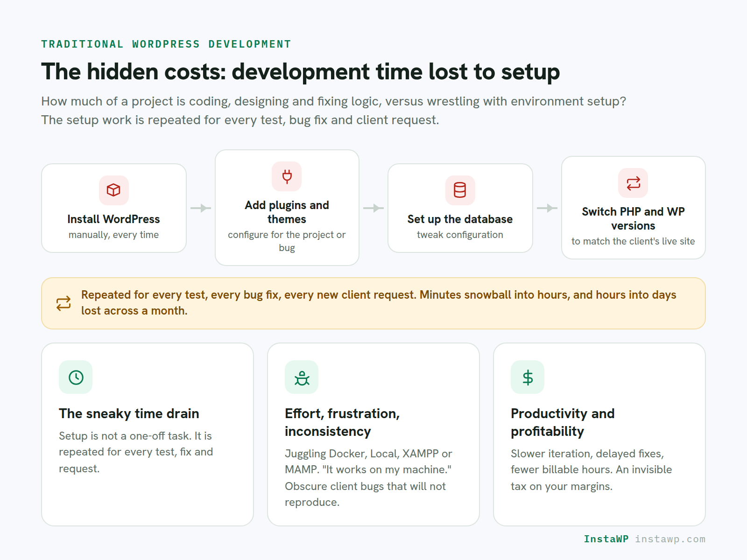The height and width of the screenshot is (560, 747).
Task: Click the InstaWP brand name in footer
Action: tap(606, 539)
